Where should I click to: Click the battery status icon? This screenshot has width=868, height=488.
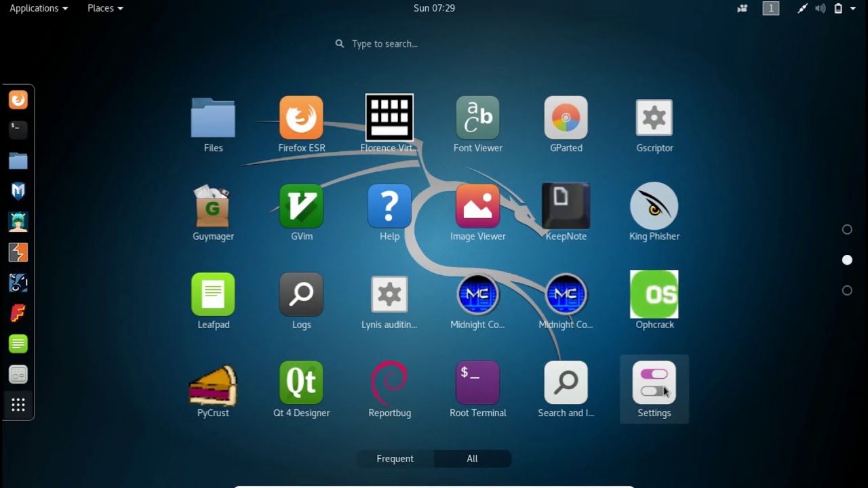838,8
